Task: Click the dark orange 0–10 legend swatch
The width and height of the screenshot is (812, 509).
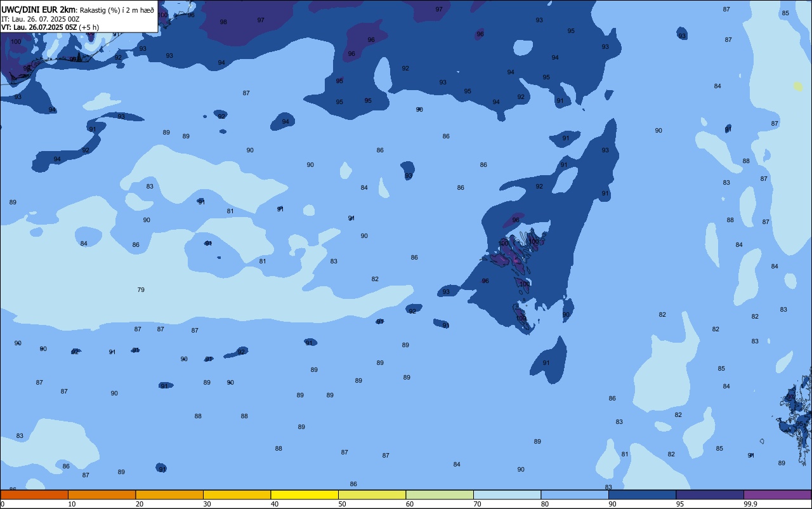Action: click(34, 494)
